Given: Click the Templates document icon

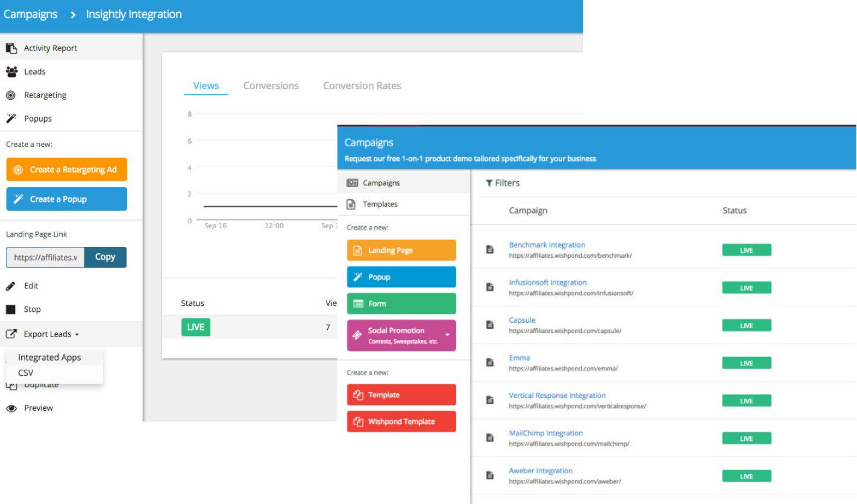Looking at the screenshot, I should [351, 204].
